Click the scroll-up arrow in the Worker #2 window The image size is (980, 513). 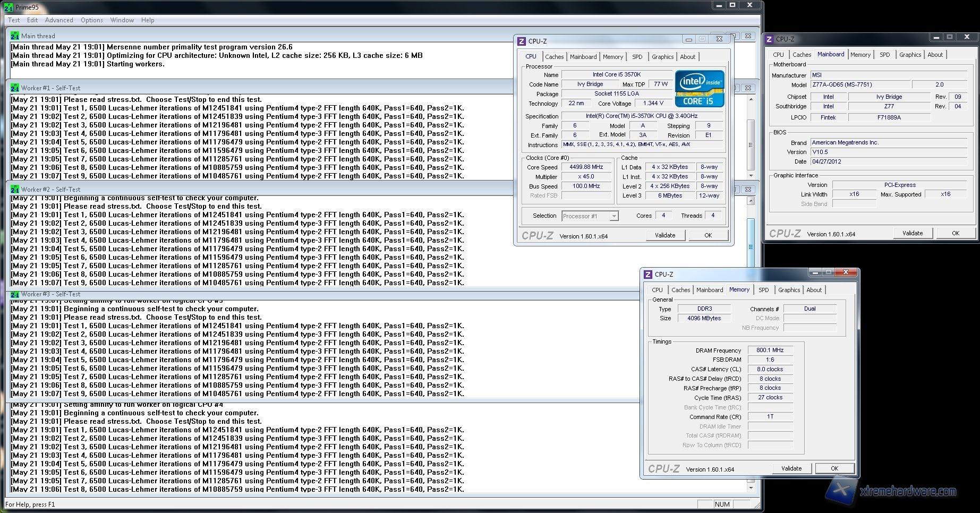[751, 201]
